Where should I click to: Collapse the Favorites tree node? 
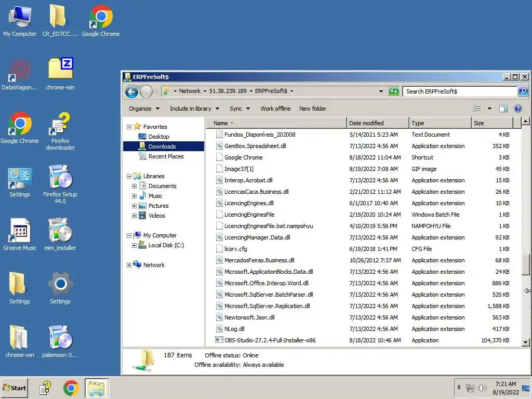pyautogui.click(x=129, y=127)
